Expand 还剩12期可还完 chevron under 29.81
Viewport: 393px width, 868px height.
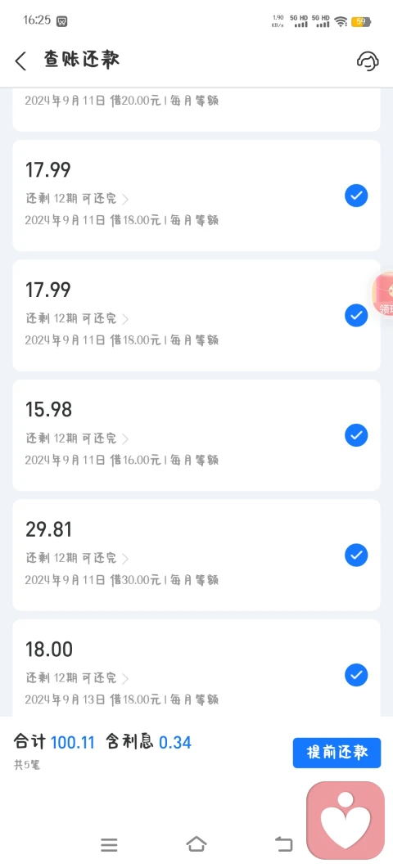125,559
